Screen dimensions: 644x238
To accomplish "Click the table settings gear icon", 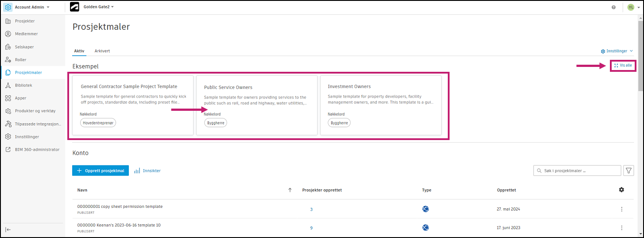I will tap(621, 190).
